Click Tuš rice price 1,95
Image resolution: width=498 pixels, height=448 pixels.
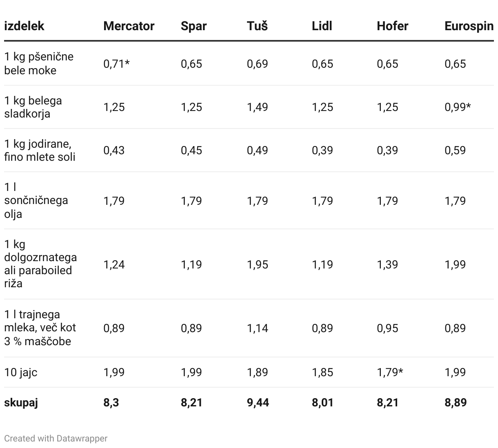(x=258, y=264)
